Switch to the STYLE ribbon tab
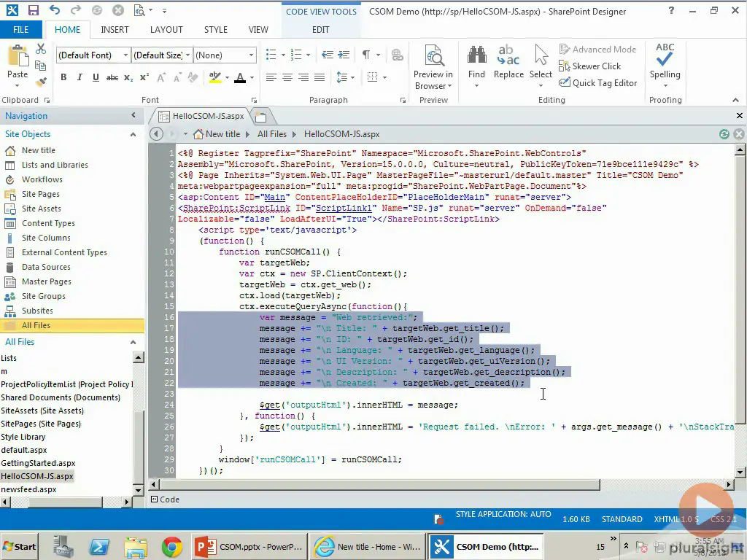The image size is (747, 560). point(216,29)
